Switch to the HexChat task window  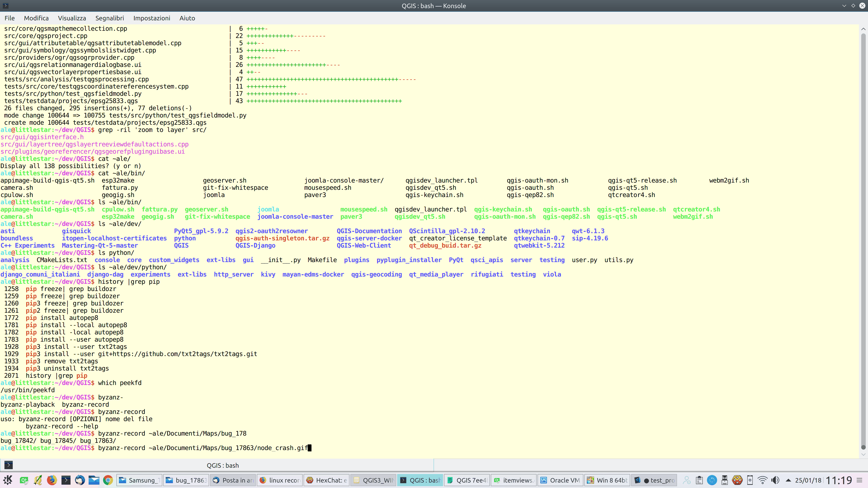pyautogui.click(x=326, y=480)
